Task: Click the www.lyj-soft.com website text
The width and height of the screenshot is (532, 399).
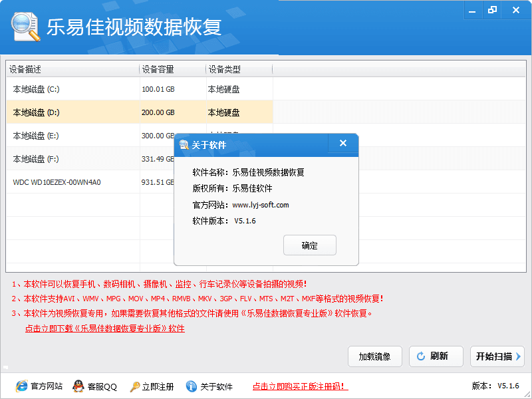Action: click(x=261, y=205)
